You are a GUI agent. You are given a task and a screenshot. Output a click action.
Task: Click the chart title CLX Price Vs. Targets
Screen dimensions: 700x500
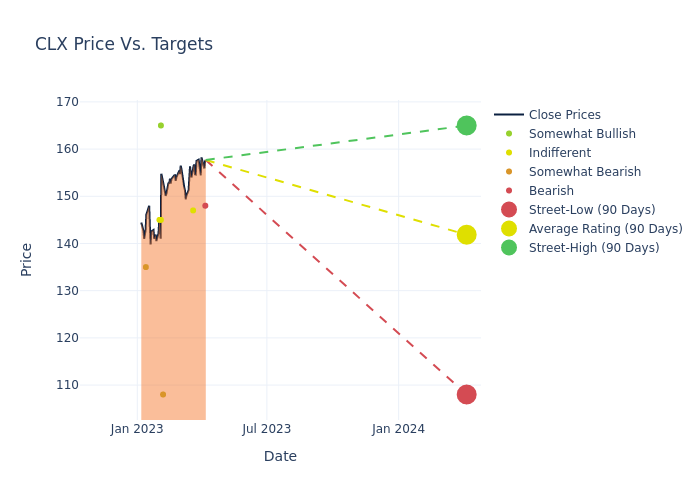(x=124, y=44)
